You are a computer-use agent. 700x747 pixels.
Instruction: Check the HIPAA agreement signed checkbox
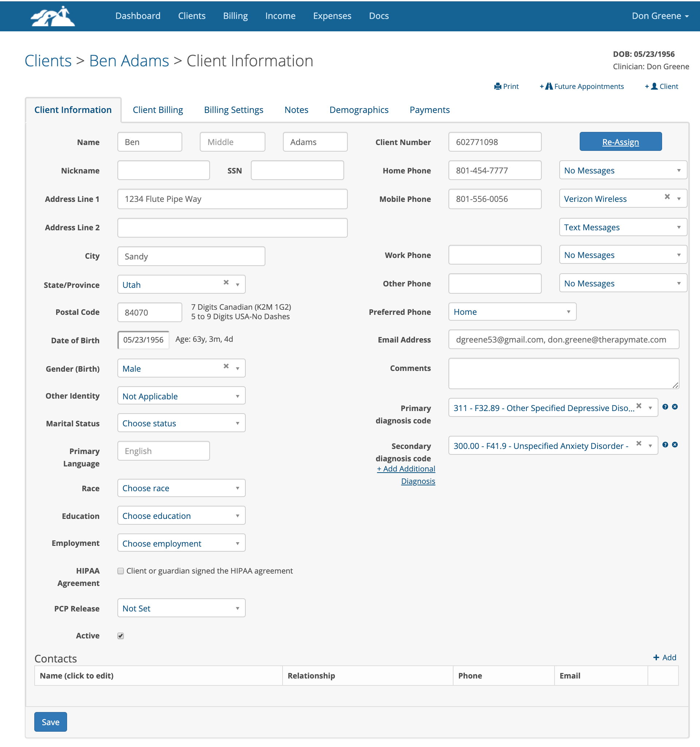point(121,571)
